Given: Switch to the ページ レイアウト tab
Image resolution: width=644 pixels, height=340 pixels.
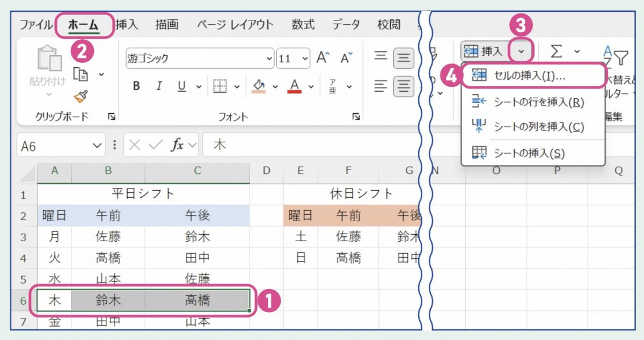Looking at the screenshot, I should (235, 24).
